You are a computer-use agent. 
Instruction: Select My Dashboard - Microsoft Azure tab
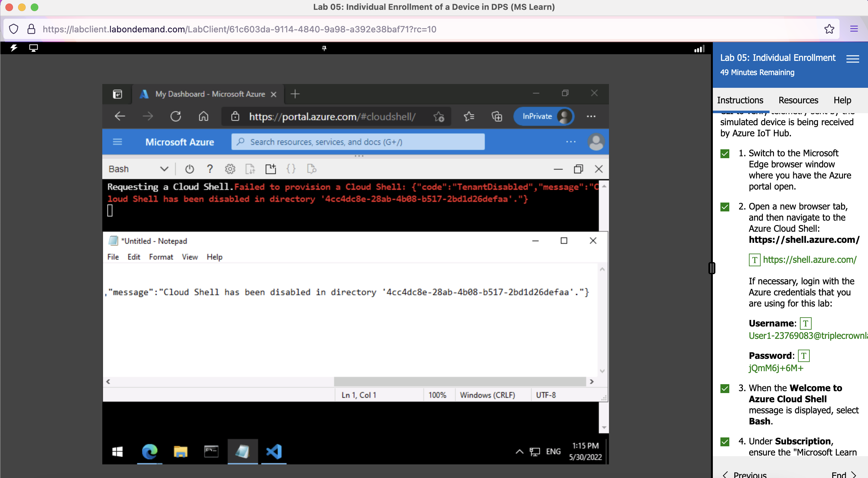tap(208, 94)
